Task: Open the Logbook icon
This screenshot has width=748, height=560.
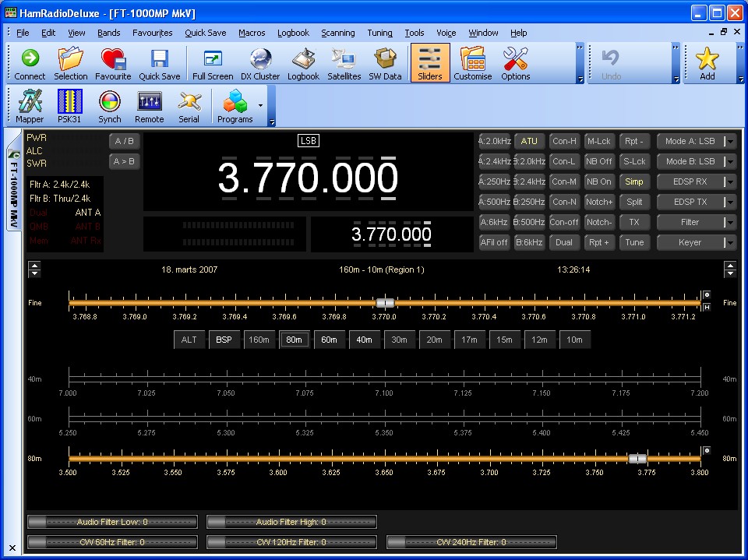Action: coord(303,63)
